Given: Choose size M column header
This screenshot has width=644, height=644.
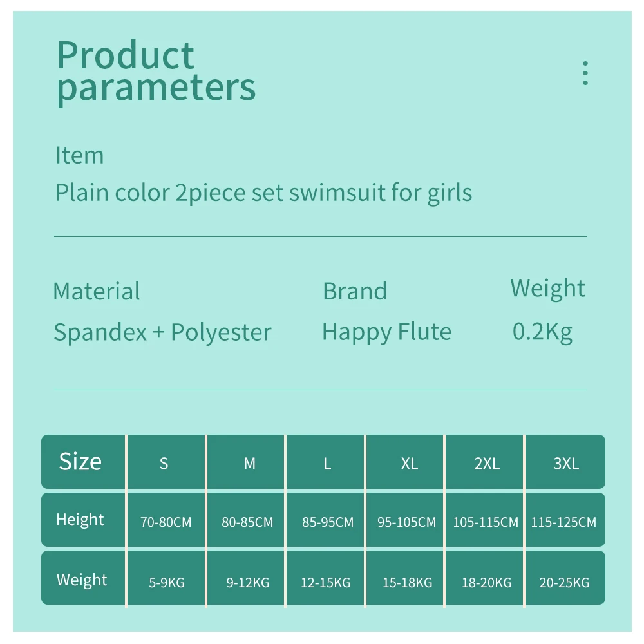Looking at the screenshot, I should tap(249, 463).
